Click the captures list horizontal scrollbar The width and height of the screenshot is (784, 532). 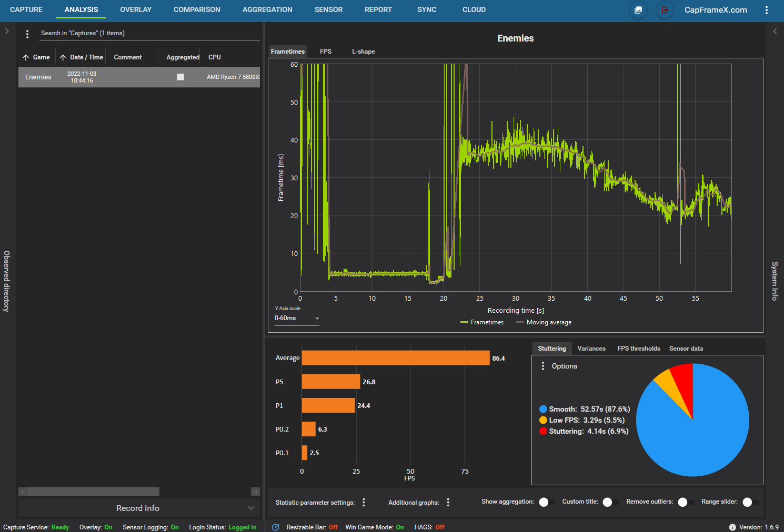coord(94,492)
